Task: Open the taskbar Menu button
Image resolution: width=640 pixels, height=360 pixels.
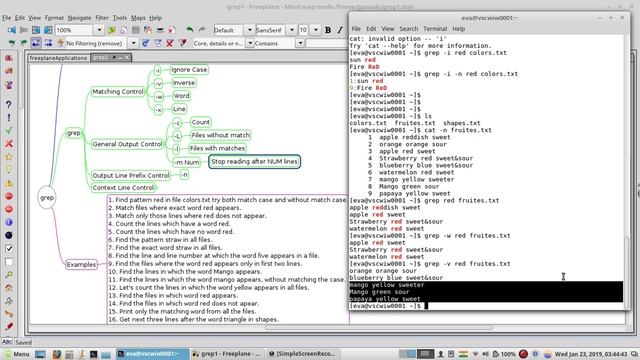Action: (x=17, y=354)
